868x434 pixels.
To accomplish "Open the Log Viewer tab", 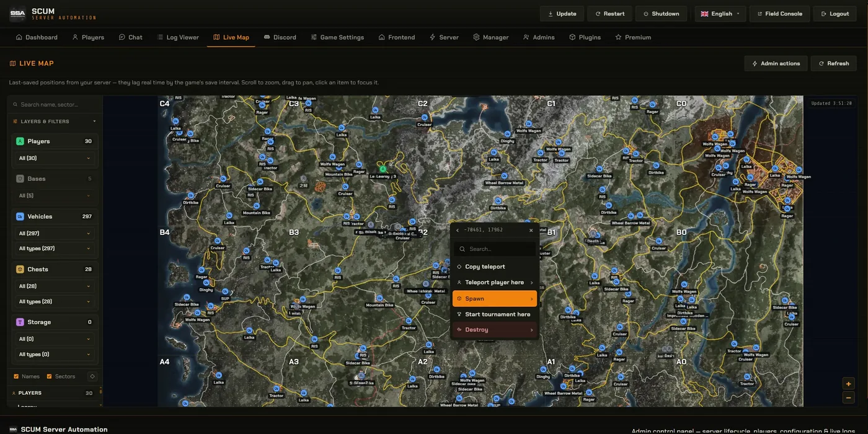I will tap(178, 37).
